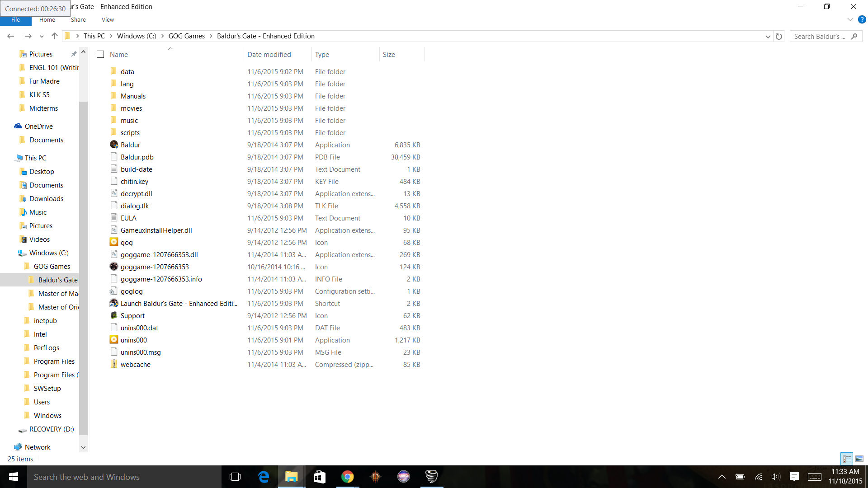Select OneDrive in navigation pane
The width and height of the screenshot is (868, 488).
39,127
